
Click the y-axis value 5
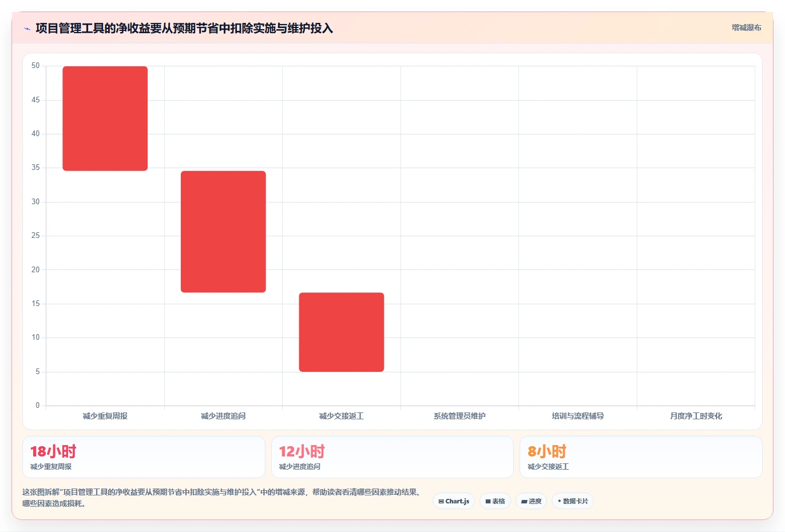pyautogui.click(x=38, y=372)
